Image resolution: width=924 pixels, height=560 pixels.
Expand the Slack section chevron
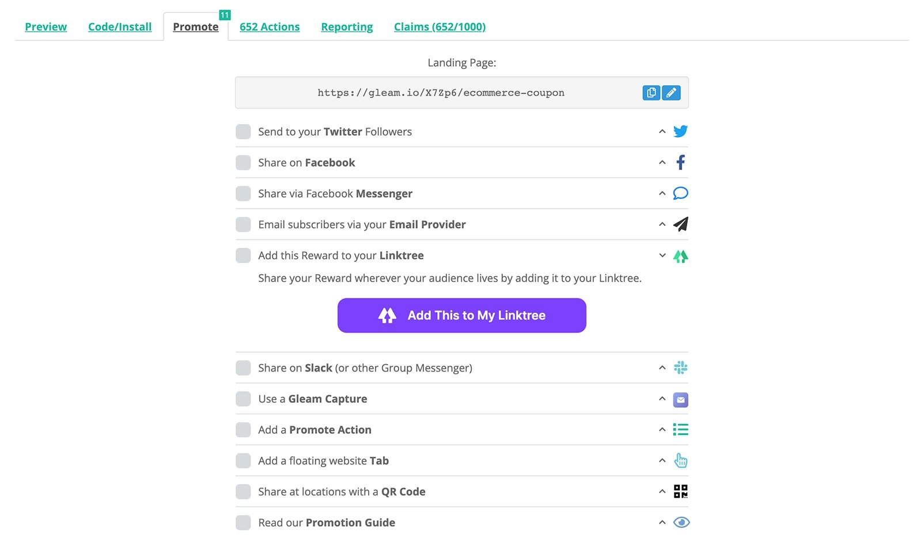click(662, 368)
